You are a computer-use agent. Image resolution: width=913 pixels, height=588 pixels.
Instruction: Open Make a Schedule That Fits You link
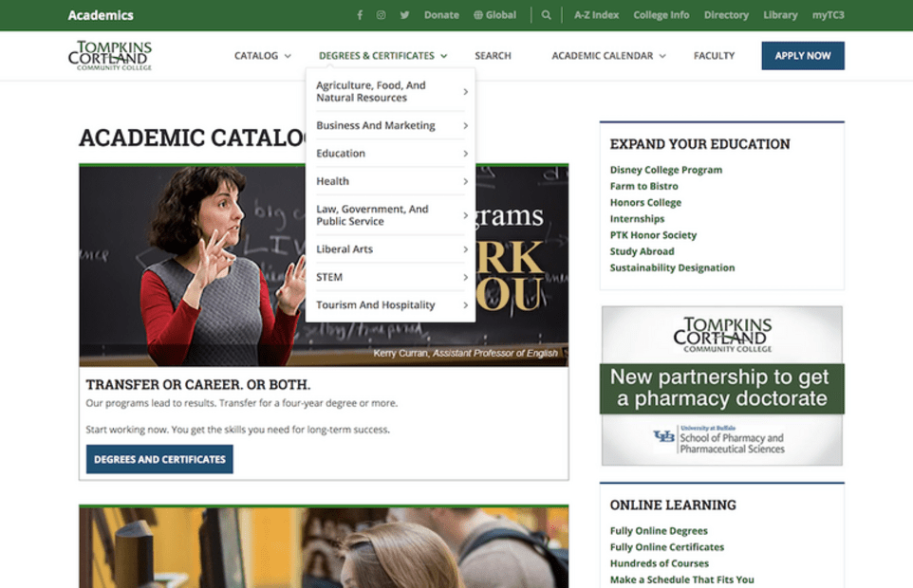(681, 579)
